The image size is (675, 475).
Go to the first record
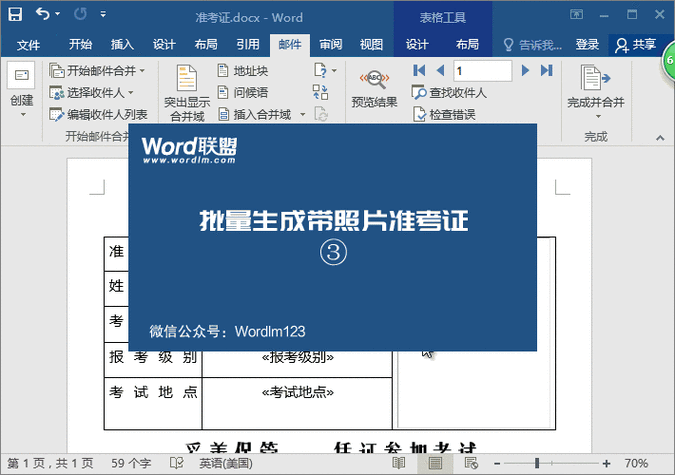(x=419, y=70)
